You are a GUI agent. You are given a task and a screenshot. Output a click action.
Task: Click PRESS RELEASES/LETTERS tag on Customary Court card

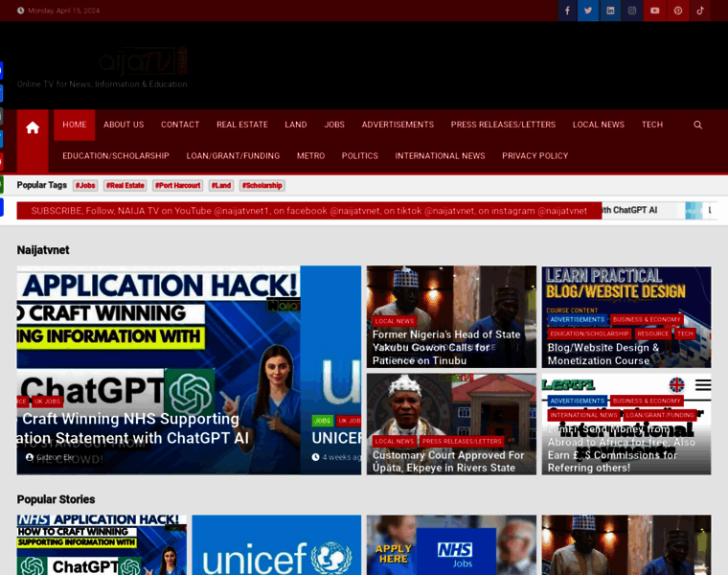pos(462,441)
